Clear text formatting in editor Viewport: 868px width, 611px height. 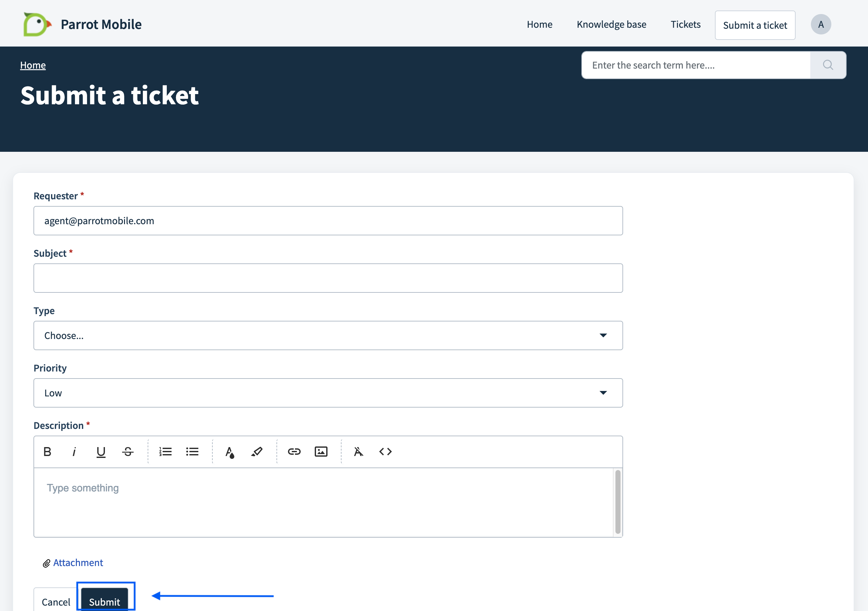click(x=358, y=452)
